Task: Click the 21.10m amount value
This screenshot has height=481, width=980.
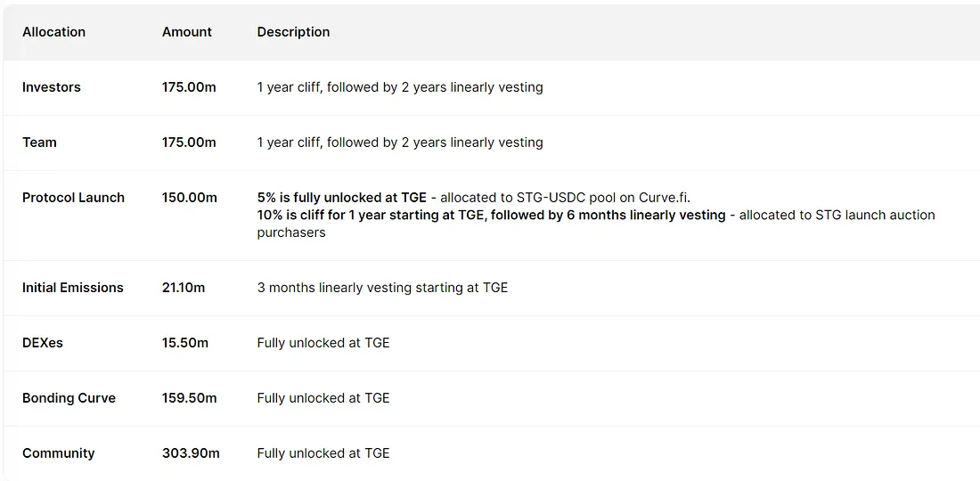Action: click(x=183, y=288)
